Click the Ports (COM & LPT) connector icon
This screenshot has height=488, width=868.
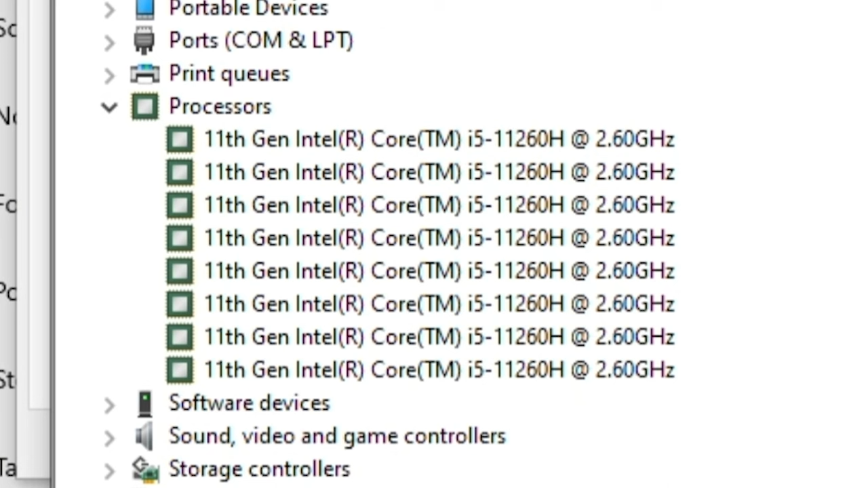click(x=144, y=41)
